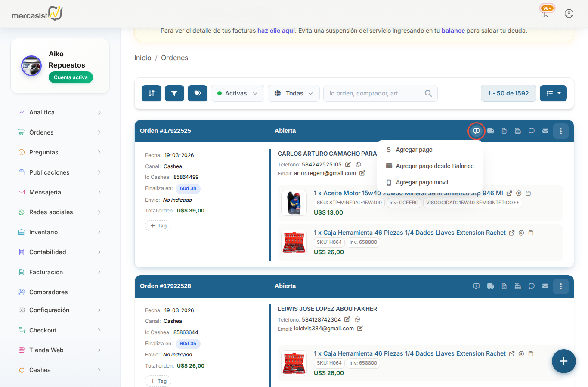Open the payment options icon on order #17922525
Image resolution: width=588 pixels, height=387 pixels.
[476, 131]
